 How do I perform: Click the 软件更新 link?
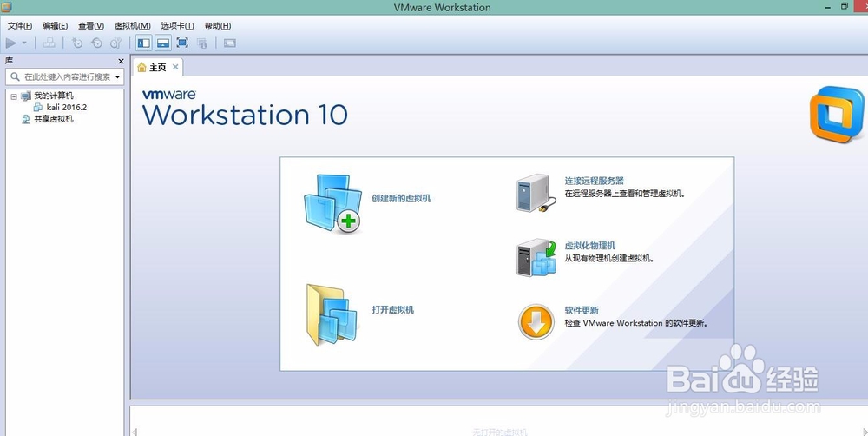click(x=582, y=310)
